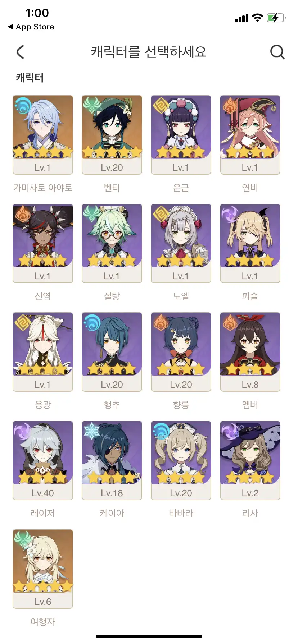Choose 행추 Lv.20 character

pyautogui.click(x=112, y=352)
